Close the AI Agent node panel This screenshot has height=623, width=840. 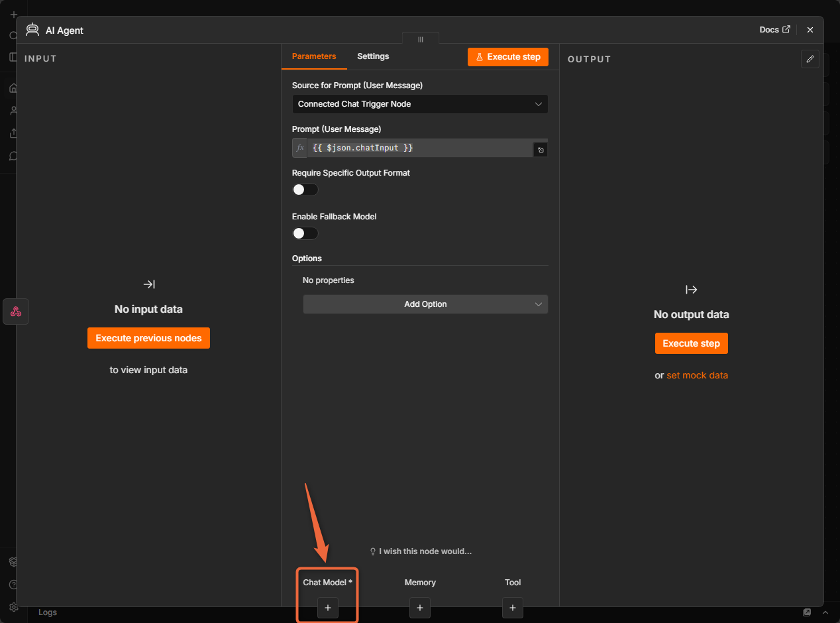[810, 30]
